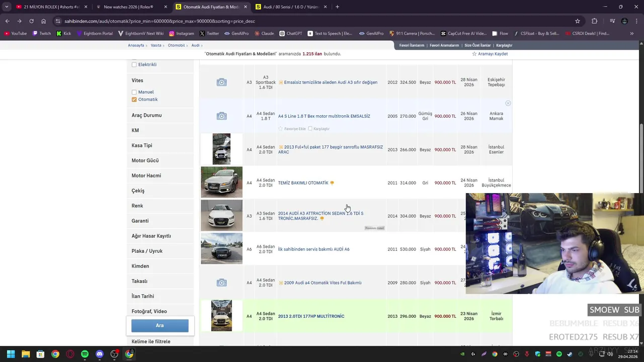Expand the Motor Hacmi filter
Screen dimensions: 644x362
tap(160, 175)
